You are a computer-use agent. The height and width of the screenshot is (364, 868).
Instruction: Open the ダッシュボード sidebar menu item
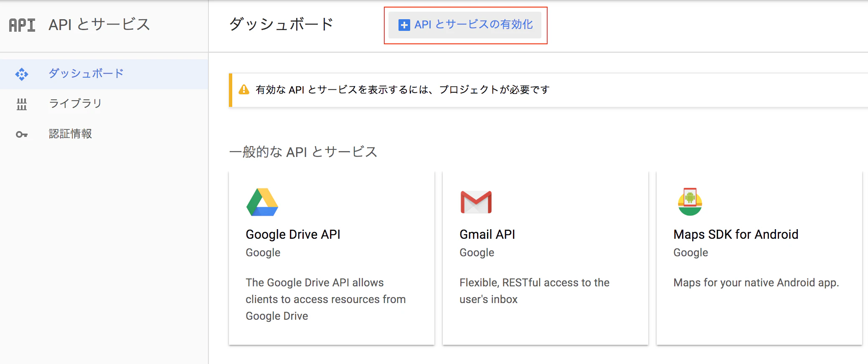click(x=104, y=74)
